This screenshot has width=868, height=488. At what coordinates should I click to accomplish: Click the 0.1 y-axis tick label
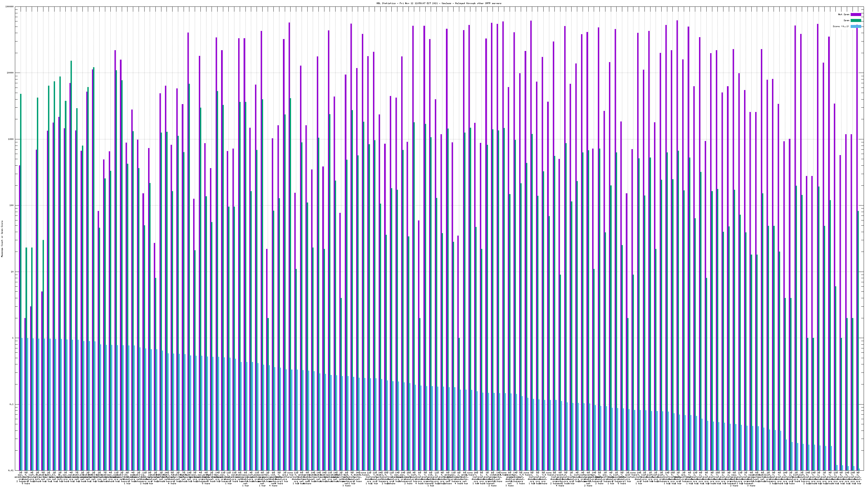pos(12,404)
